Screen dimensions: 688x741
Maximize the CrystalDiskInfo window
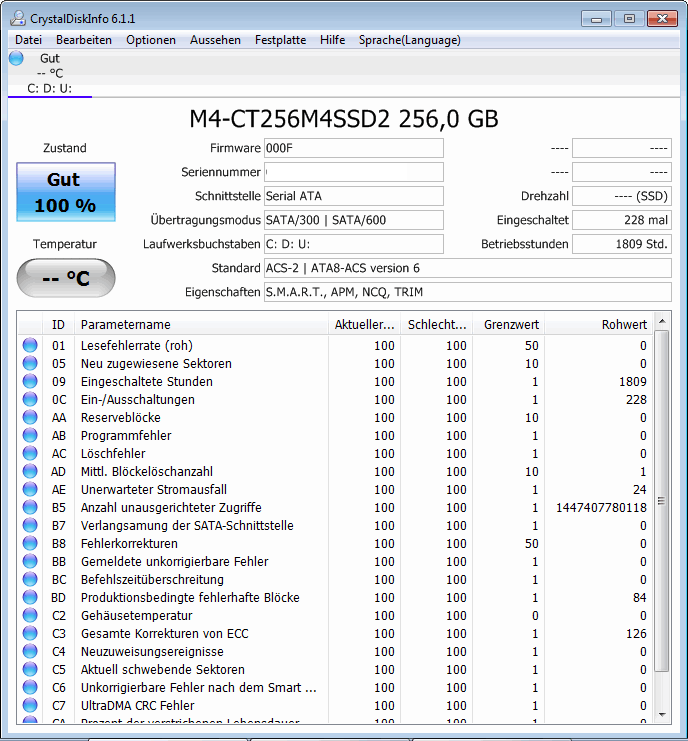(629, 19)
